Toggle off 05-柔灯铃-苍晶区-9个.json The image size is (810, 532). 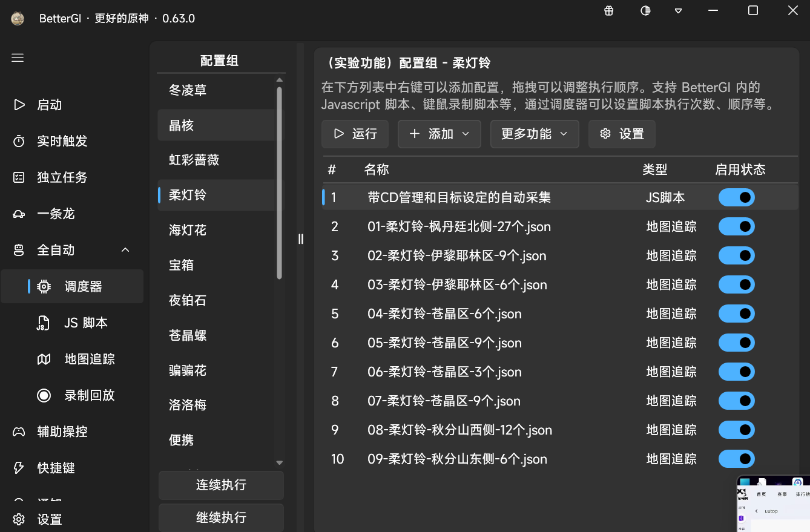(737, 343)
